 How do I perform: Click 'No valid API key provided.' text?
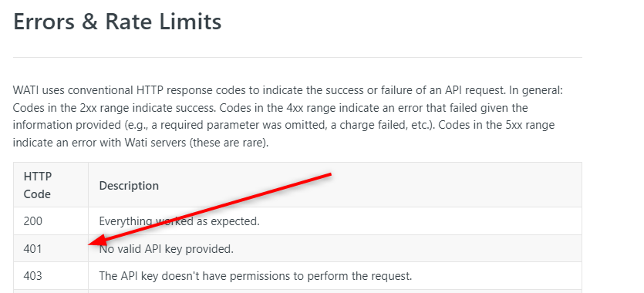(167, 249)
